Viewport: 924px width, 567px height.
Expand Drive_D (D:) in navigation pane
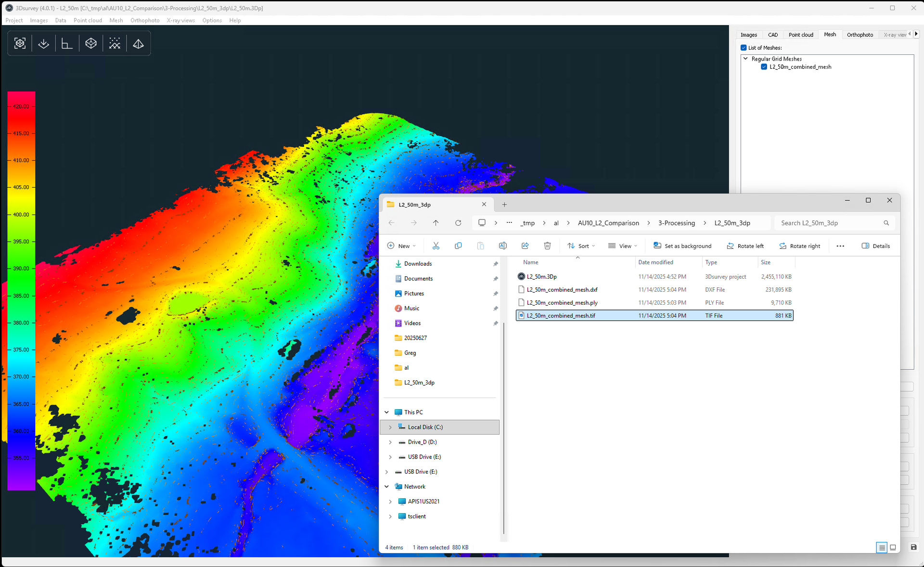[x=390, y=442]
